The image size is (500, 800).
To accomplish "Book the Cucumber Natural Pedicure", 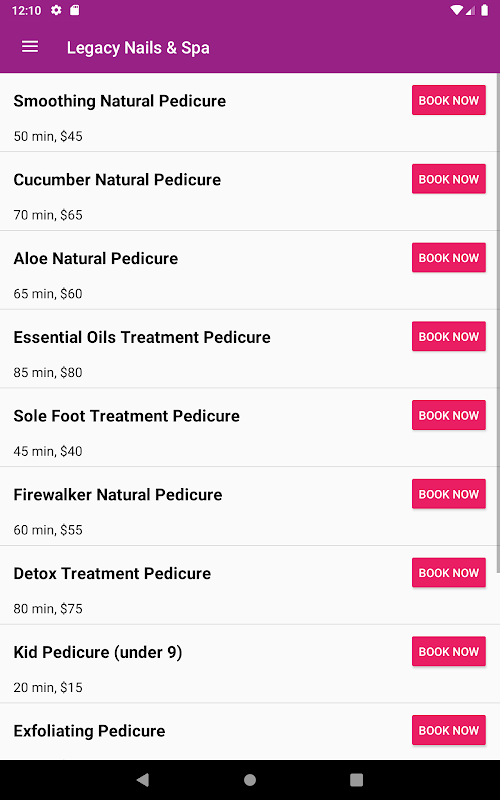I will pyautogui.click(x=448, y=179).
